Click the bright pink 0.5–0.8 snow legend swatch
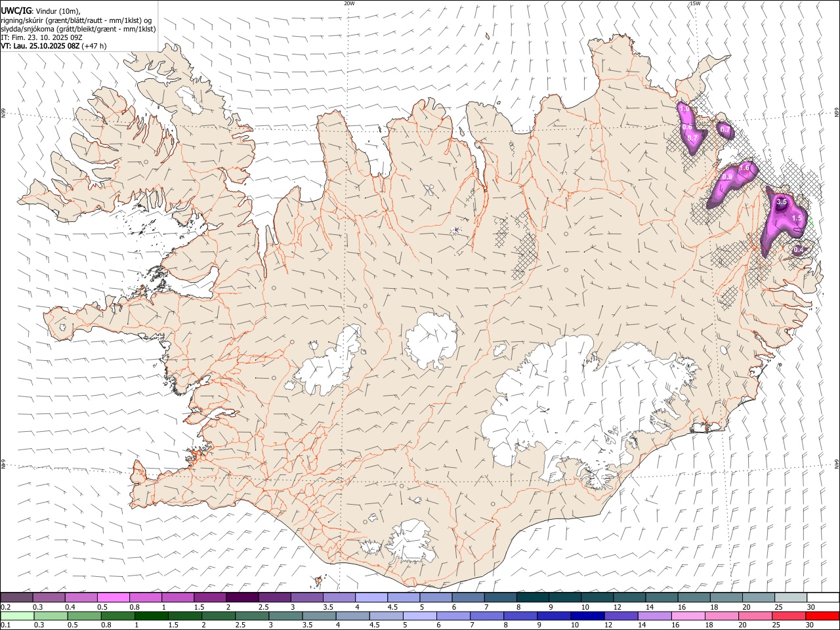This screenshot has width=840, height=630. pyautogui.click(x=114, y=598)
